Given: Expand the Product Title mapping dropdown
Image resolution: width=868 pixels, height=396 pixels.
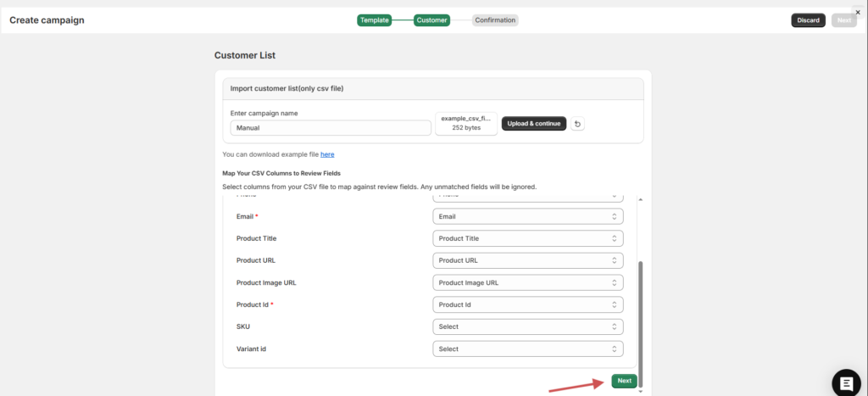Looking at the screenshot, I should [x=527, y=238].
